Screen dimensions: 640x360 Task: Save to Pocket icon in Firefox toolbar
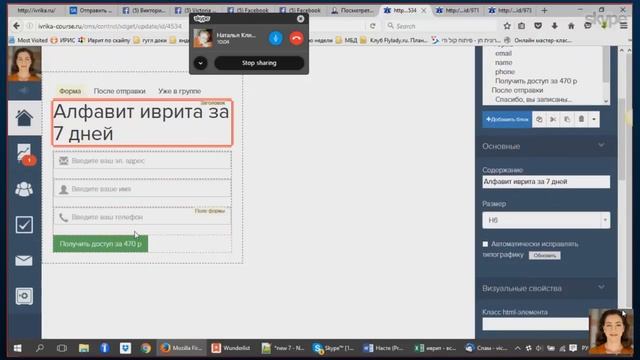point(538,26)
